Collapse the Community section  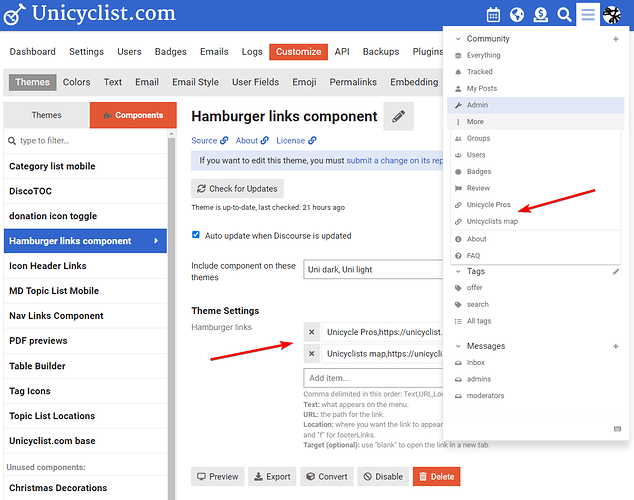[458, 39]
